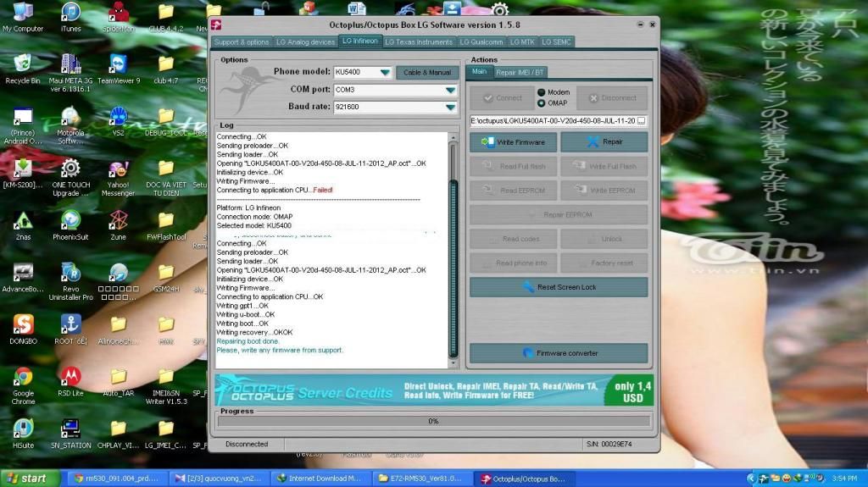This screenshot has height=487, width=868.
Task: Open the Firmware converter button
Action: tap(559, 353)
